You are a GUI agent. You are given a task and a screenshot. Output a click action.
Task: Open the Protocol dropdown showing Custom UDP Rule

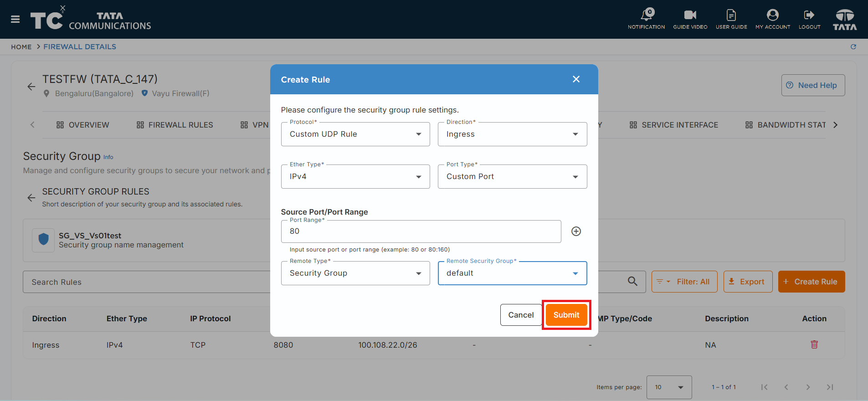pyautogui.click(x=355, y=134)
